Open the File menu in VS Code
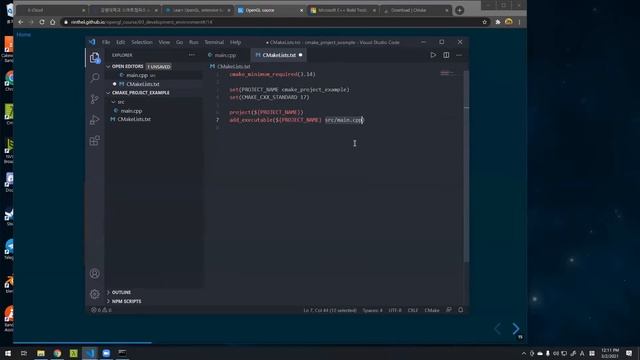This screenshot has width=640, height=360. pyautogui.click(x=106, y=42)
